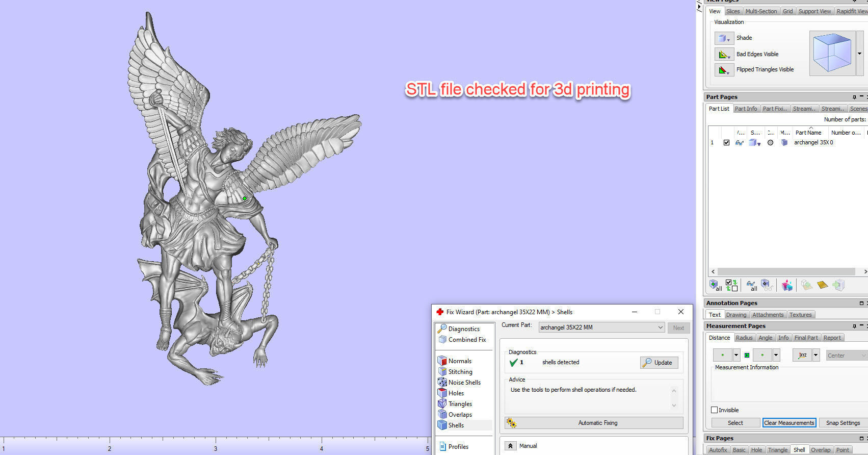Switch to the Slices view tab
Image resolution: width=868 pixels, height=455 pixels.
click(x=733, y=11)
